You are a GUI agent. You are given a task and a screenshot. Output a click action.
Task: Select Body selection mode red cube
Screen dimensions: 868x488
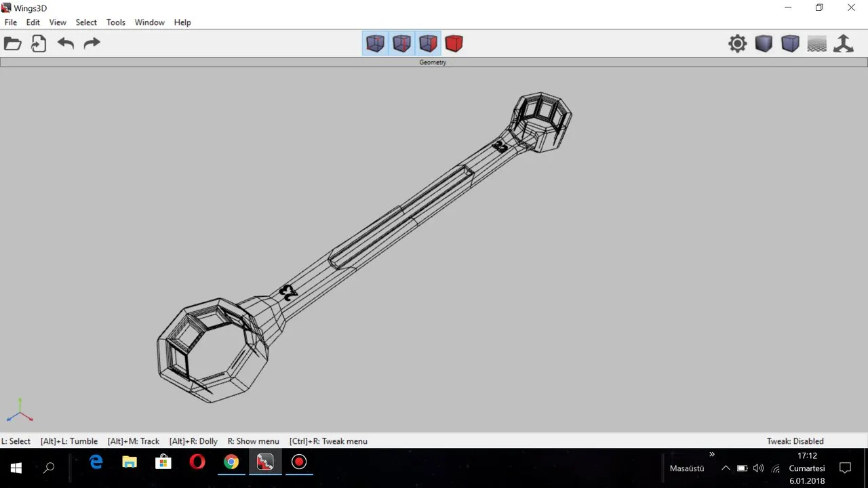pyautogui.click(x=454, y=44)
